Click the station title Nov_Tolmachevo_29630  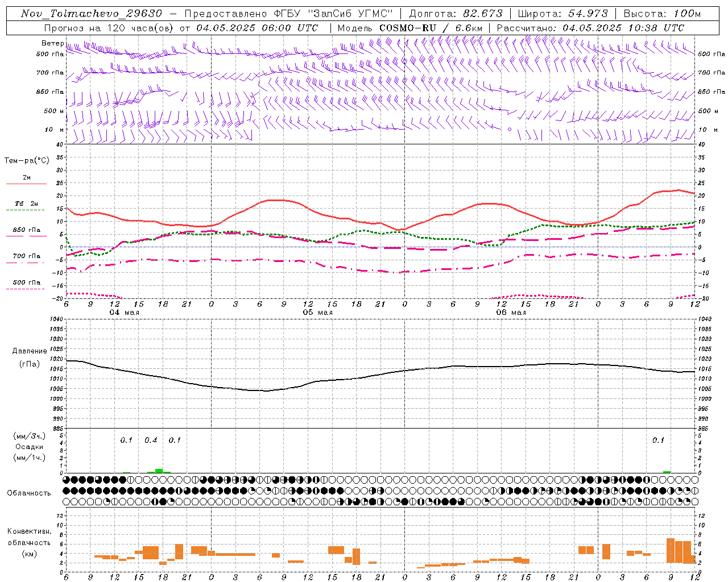click(x=91, y=14)
